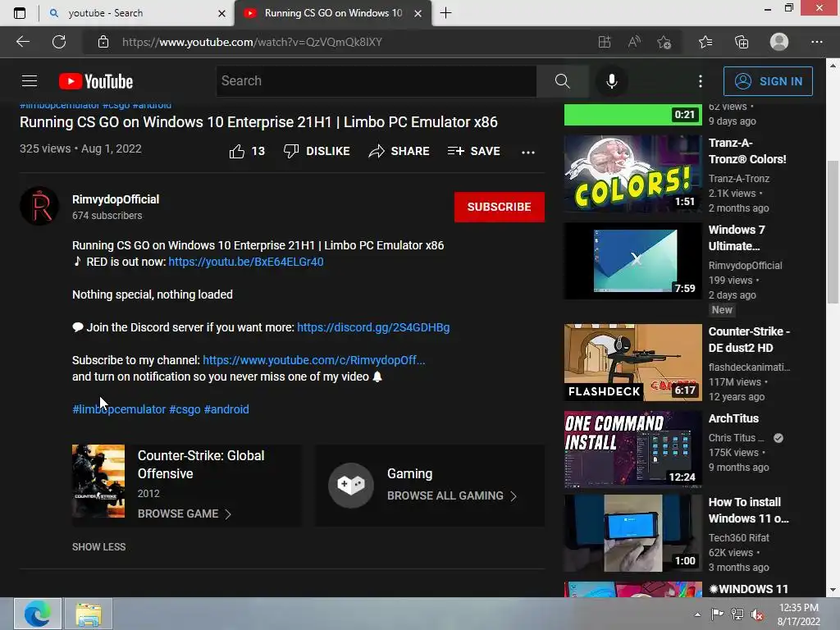Open Counter-Strike DE dust2 HD thumbnail

pyautogui.click(x=632, y=362)
